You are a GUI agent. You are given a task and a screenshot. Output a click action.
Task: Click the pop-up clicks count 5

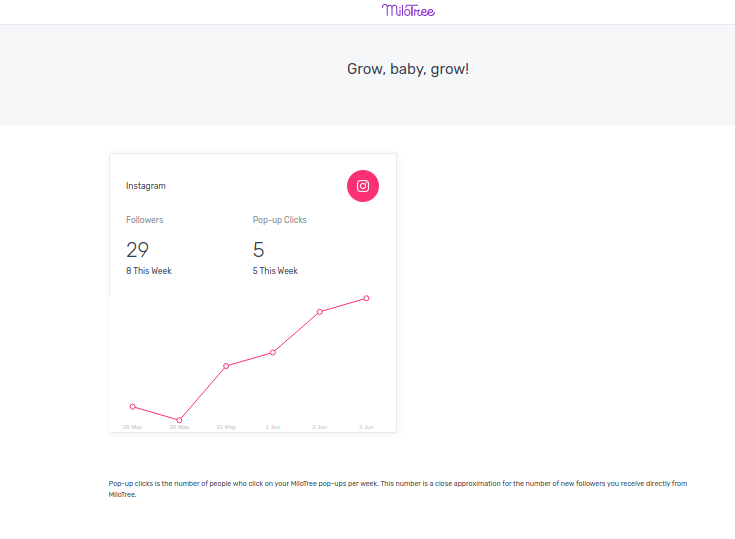coord(258,249)
